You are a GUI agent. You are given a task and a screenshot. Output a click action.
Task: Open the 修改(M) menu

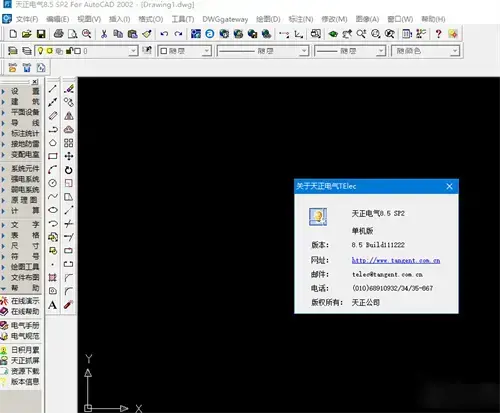tap(334, 19)
